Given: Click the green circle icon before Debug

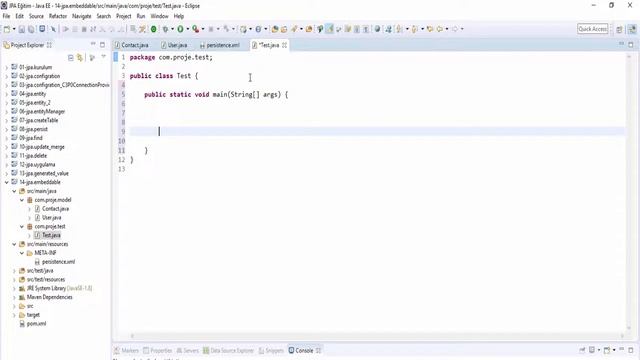Looking at the screenshot, I should [153, 29].
